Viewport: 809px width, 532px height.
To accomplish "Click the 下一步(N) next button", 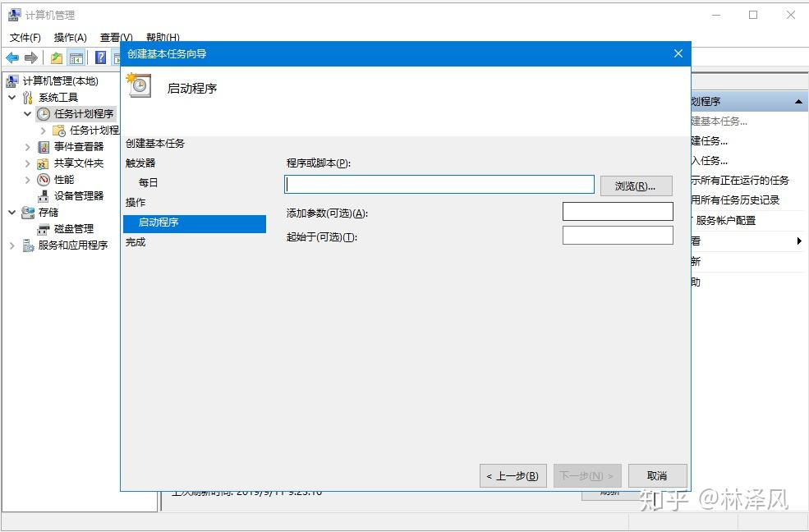I will pyautogui.click(x=587, y=476).
